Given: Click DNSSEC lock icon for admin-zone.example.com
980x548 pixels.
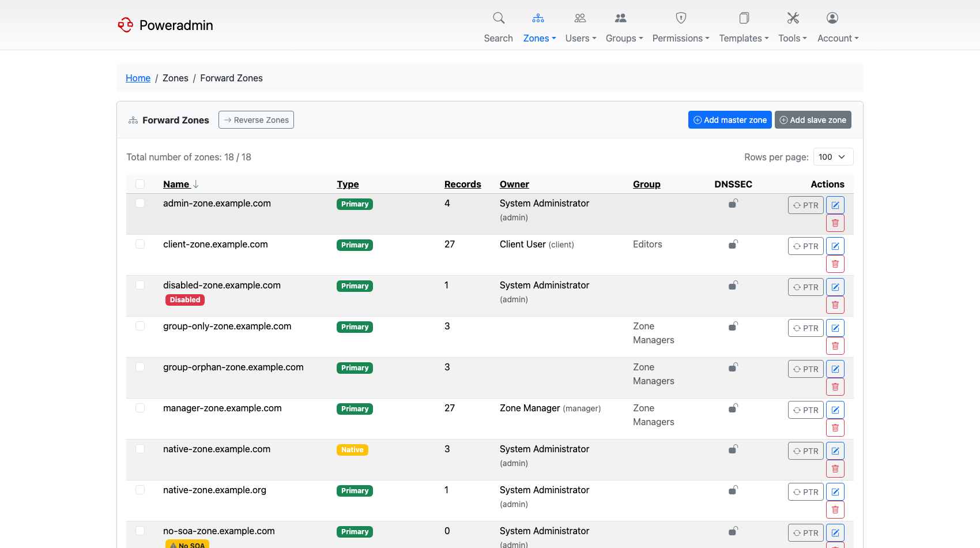Looking at the screenshot, I should pos(733,203).
